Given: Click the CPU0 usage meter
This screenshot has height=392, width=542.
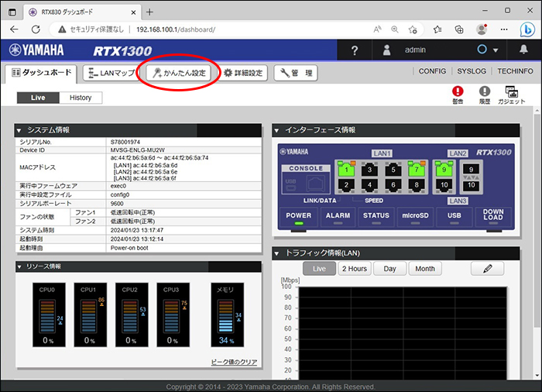Looking at the screenshot, I should click(x=49, y=315).
